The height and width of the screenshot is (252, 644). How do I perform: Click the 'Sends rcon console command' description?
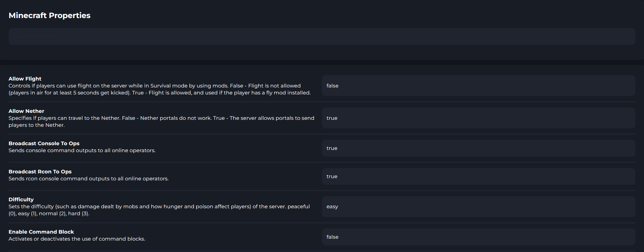(x=89, y=178)
